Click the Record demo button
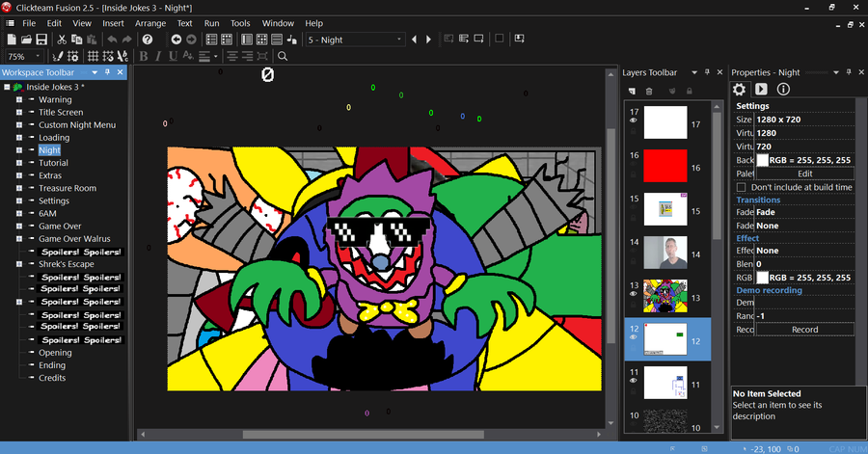 pos(805,330)
